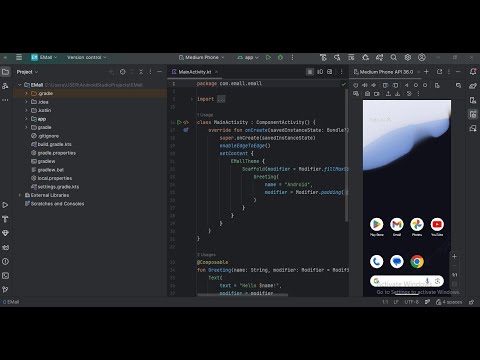
Task: Open the Notifications bell icon
Action: click(x=473, y=72)
